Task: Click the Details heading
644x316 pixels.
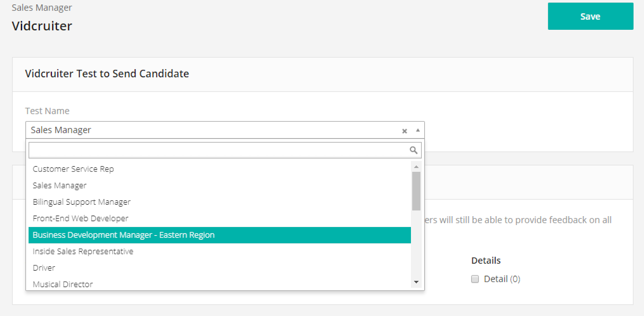Action: click(486, 260)
